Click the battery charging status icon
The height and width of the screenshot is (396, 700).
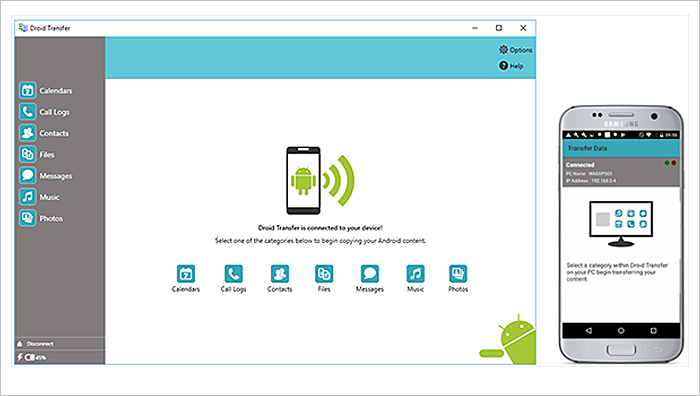(25, 357)
